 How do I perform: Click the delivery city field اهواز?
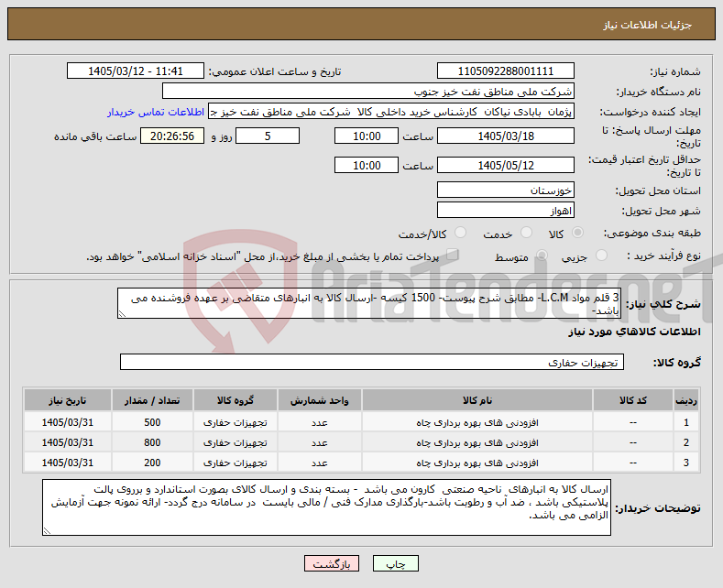pos(505,210)
